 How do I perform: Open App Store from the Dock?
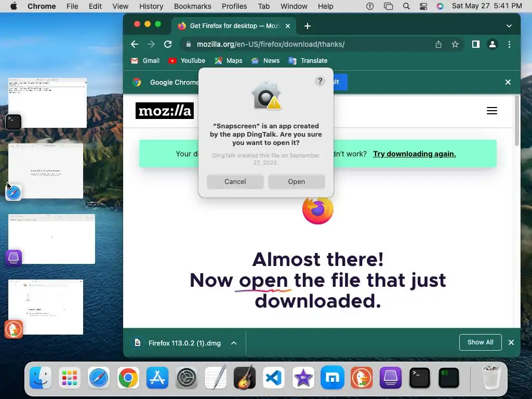click(157, 377)
